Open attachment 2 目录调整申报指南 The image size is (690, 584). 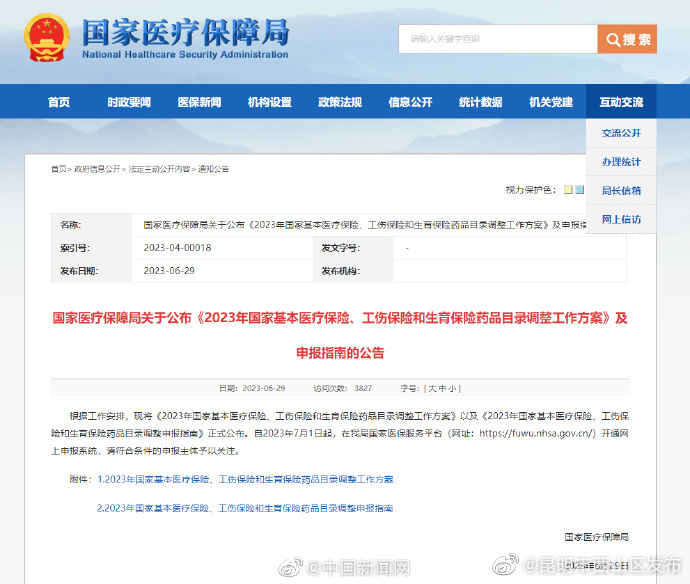click(x=245, y=508)
